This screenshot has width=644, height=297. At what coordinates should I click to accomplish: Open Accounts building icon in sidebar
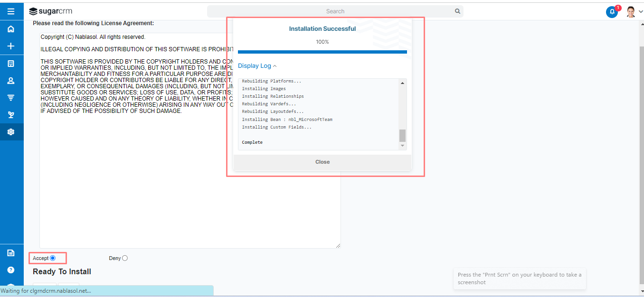11,64
